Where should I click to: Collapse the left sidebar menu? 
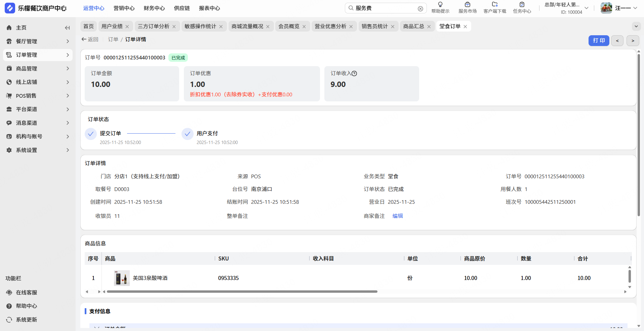click(67, 28)
